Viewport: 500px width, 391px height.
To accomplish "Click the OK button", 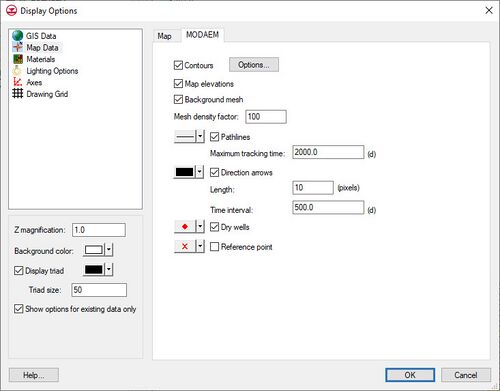I will click(410, 375).
